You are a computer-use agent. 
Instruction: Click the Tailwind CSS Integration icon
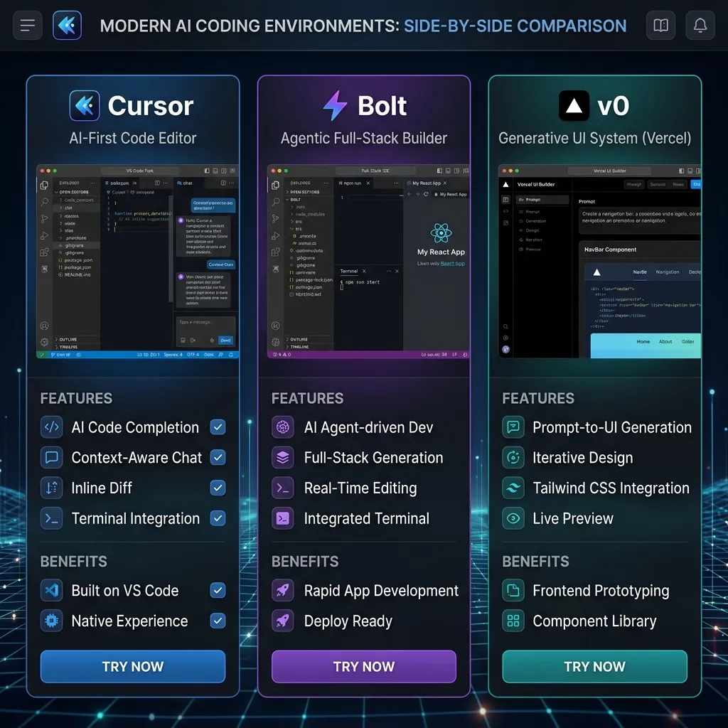pos(513,488)
